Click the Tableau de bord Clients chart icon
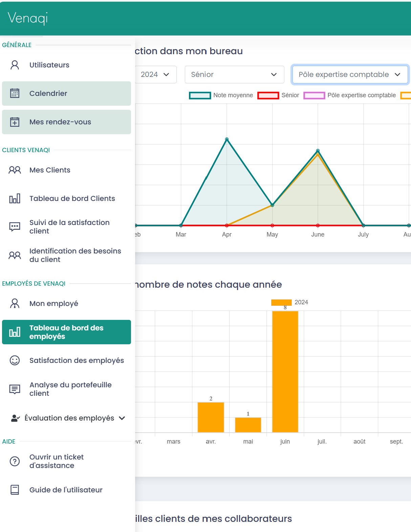 (15, 198)
